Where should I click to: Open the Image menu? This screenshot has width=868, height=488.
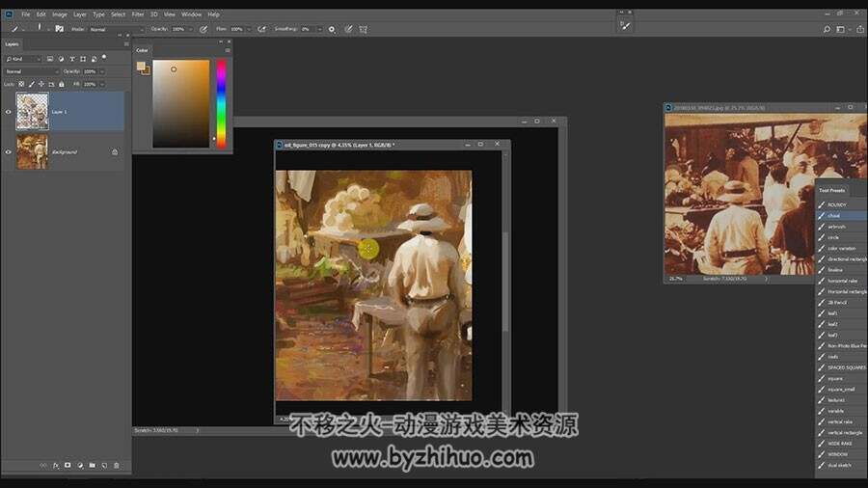[x=59, y=14]
